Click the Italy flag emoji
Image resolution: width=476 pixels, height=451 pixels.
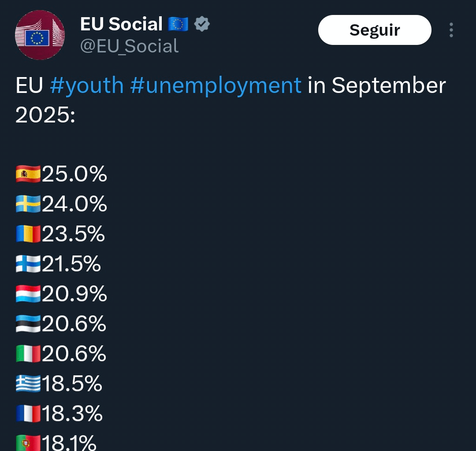pyautogui.click(x=28, y=354)
